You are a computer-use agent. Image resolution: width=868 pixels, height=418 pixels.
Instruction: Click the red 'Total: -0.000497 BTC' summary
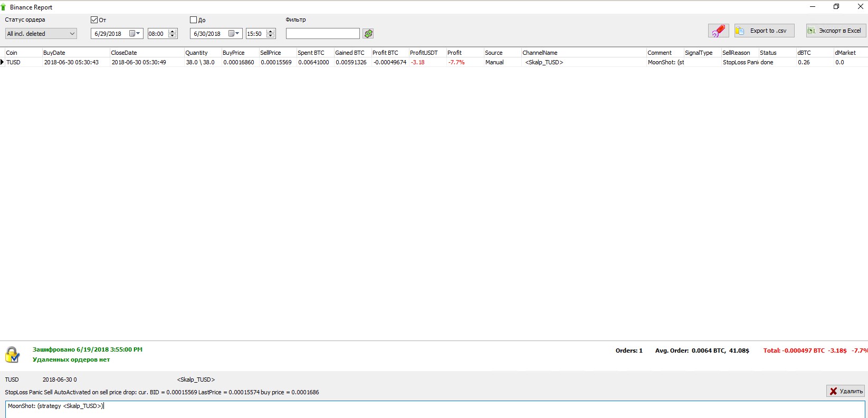coord(794,351)
